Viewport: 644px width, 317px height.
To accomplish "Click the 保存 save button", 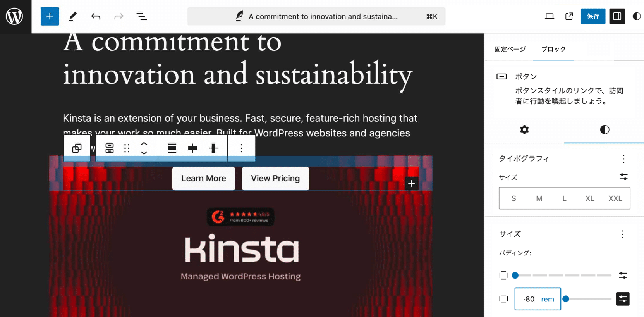I will [x=593, y=16].
